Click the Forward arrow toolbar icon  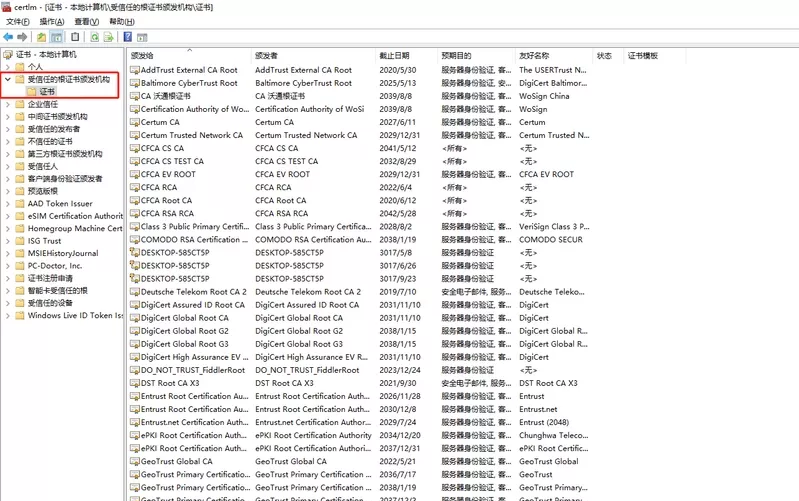pos(23,37)
